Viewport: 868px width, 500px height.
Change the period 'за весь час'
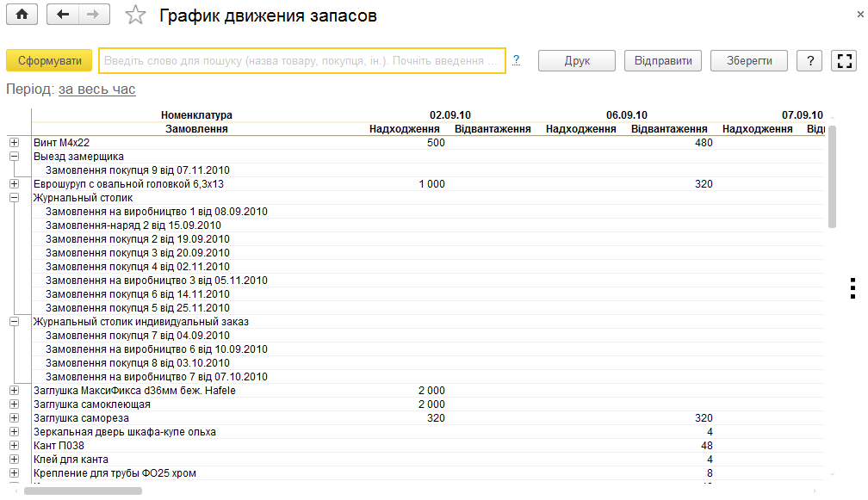click(96, 89)
